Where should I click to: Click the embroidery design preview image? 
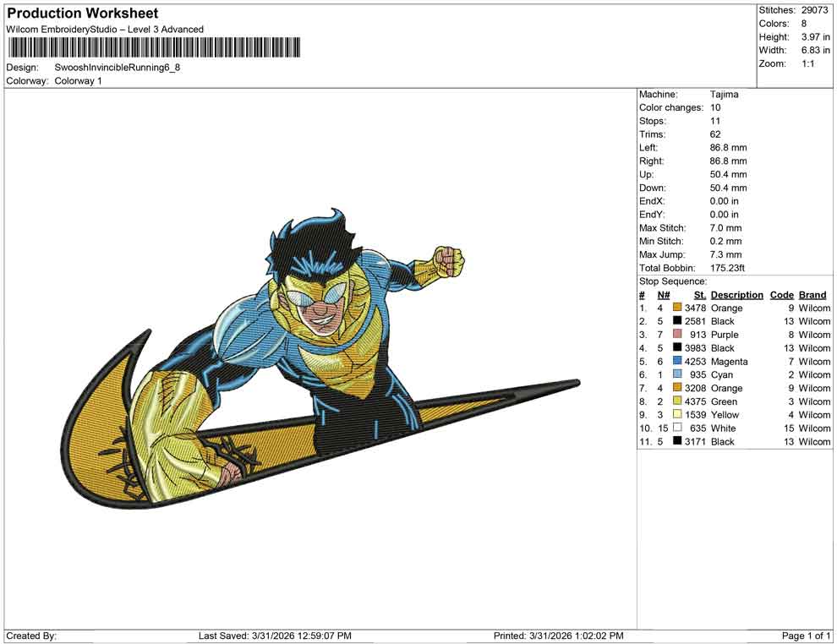point(320,357)
